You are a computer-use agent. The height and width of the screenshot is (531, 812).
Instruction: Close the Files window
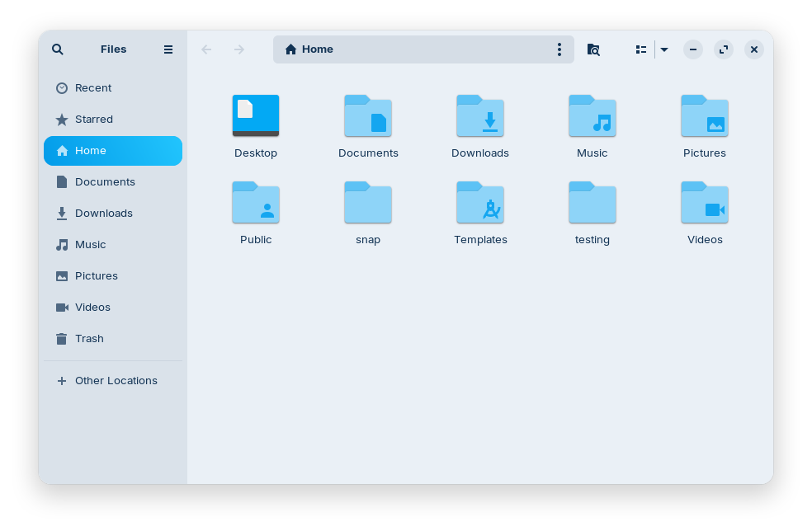(x=754, y=49)
